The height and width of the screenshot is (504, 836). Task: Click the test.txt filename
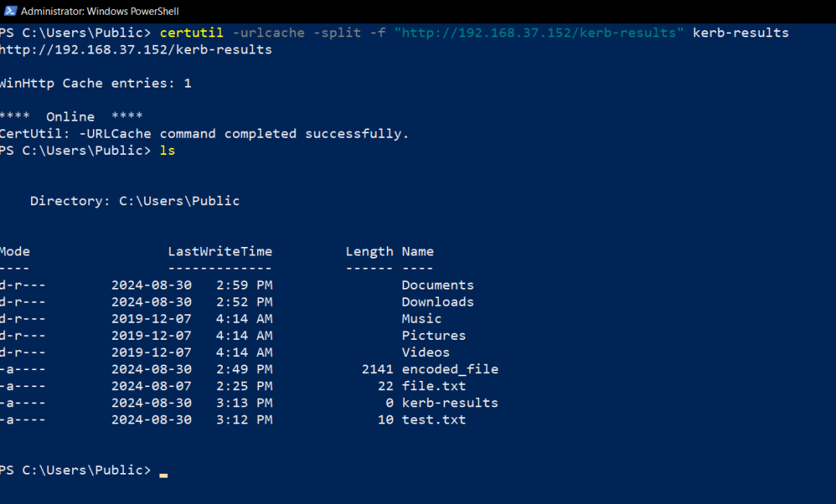coord(433,419)
